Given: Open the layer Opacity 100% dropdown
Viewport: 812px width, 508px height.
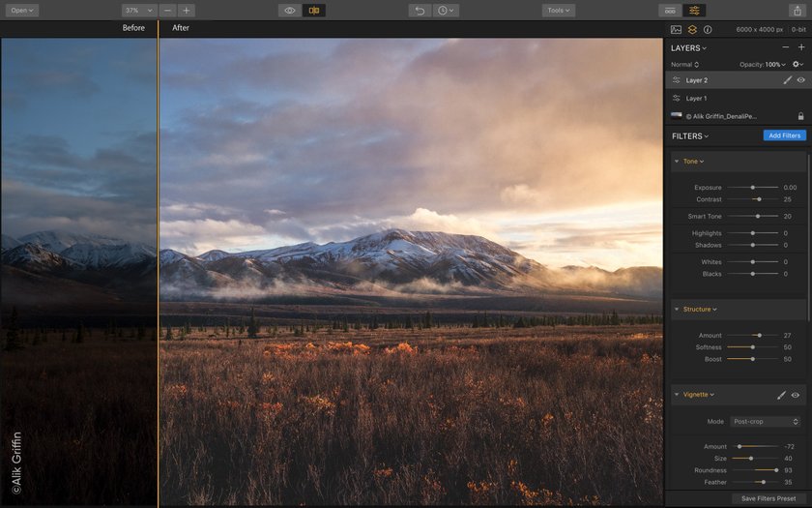Looking at the screenshot, I should (763, 64).
